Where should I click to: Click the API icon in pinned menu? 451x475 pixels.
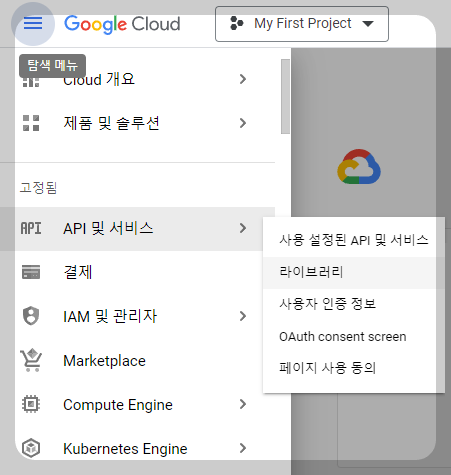[31, 228]
